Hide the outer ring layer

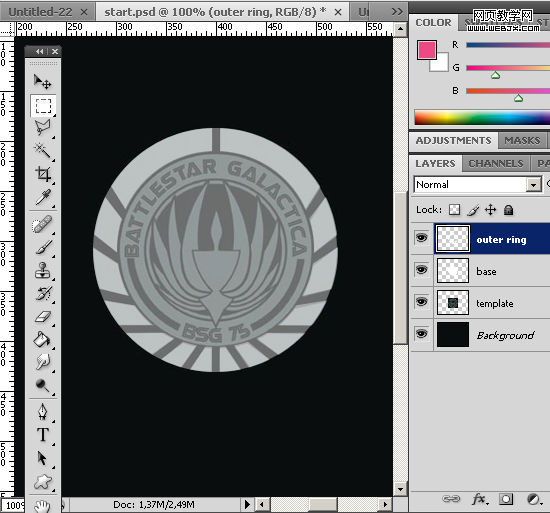pyautogui.click(x=421, y=238)
